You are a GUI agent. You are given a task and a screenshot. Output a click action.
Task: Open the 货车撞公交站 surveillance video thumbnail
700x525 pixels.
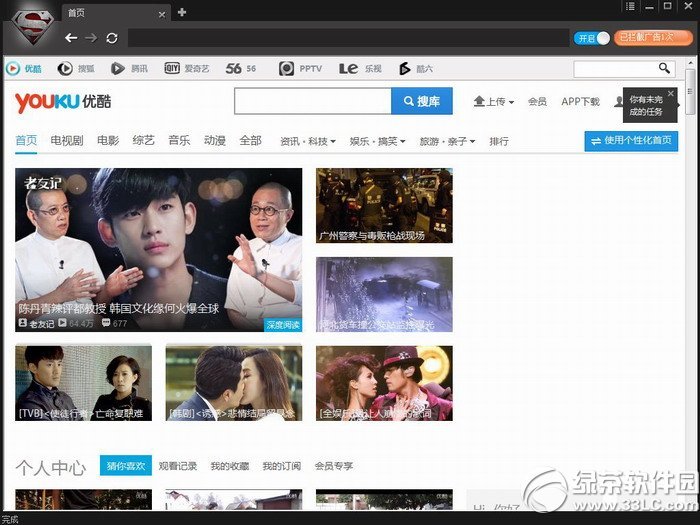384,295
